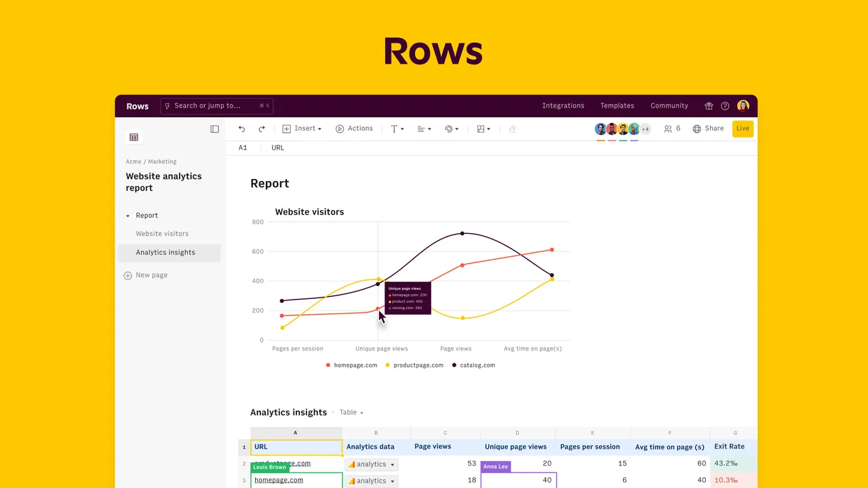The image size is (868, 488).
Task: Open the Table type dropdown
Action: click(x=351, y=413)
